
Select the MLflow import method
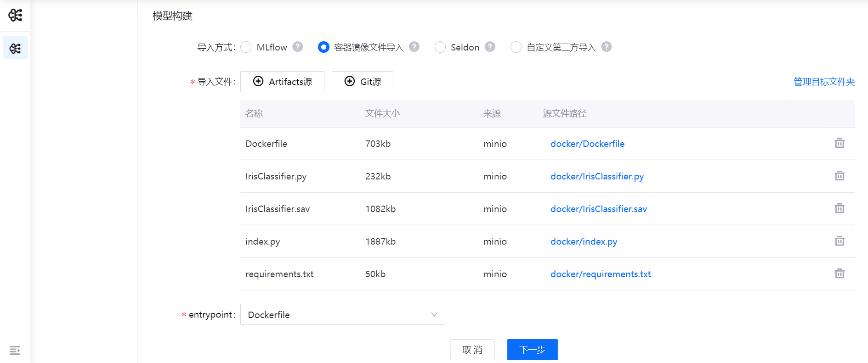click(246, 47)
